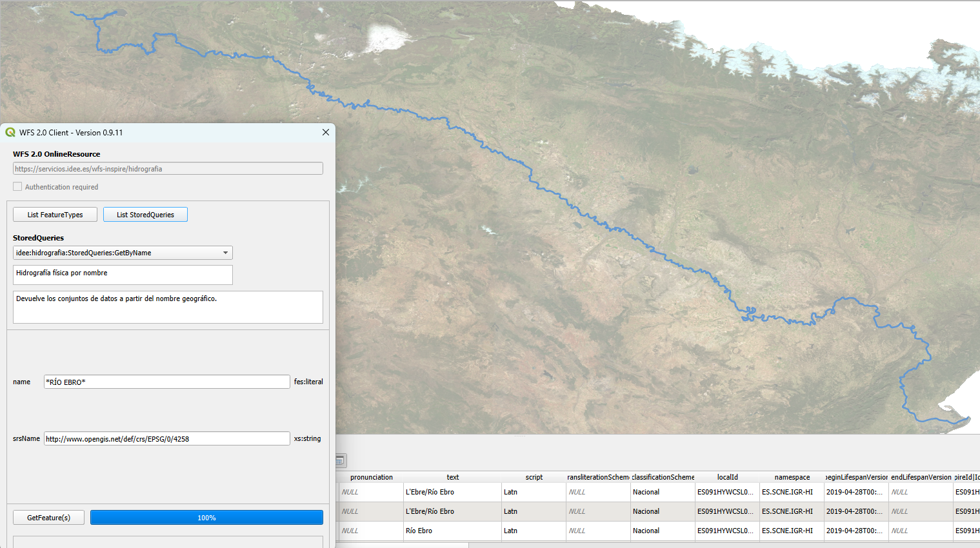The width and height of the screenshot is (980, 548).
Task: Click the table view icon above the attribute table
Action: 340,460
